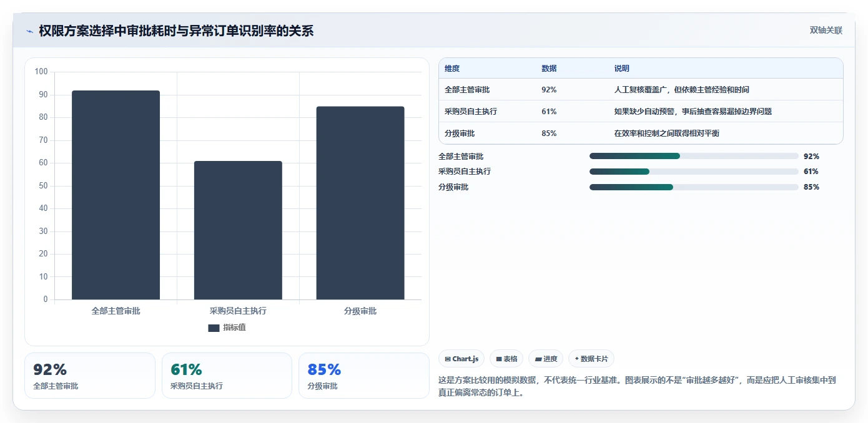Click the 采购员自主执行 61% progress bar
Image resolution: width=868 pixels, height=423 pixels.
(x=694, y=172)
